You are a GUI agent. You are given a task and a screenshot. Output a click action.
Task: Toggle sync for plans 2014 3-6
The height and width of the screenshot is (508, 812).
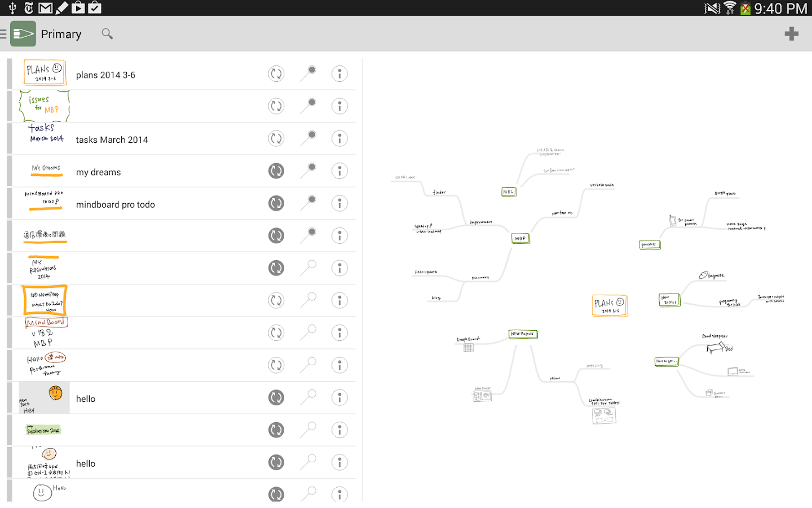point(276,74)
